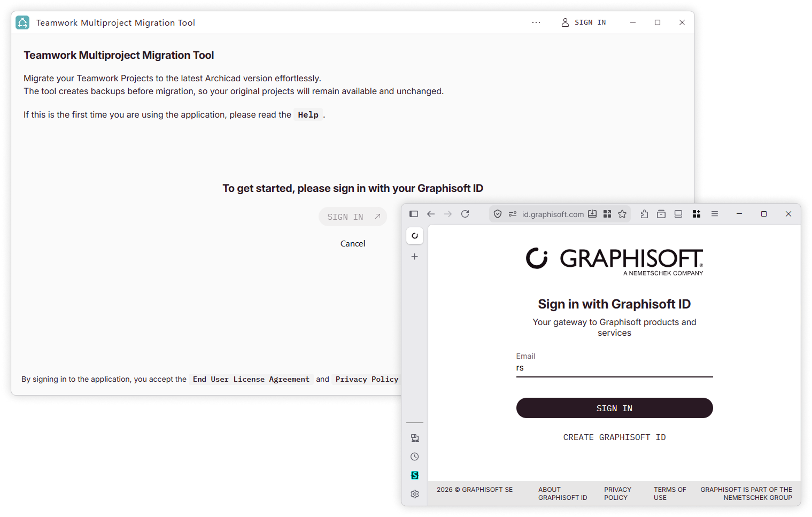The image size is (812, 517).
Task: Open the Privacy Policy link in Migration Tool
Action: point(367,379)
